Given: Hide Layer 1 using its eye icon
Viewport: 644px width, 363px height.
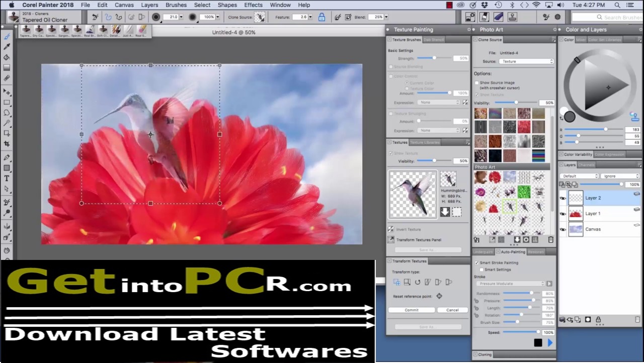Looking at the screenshot, I should (x=563, y=214).
